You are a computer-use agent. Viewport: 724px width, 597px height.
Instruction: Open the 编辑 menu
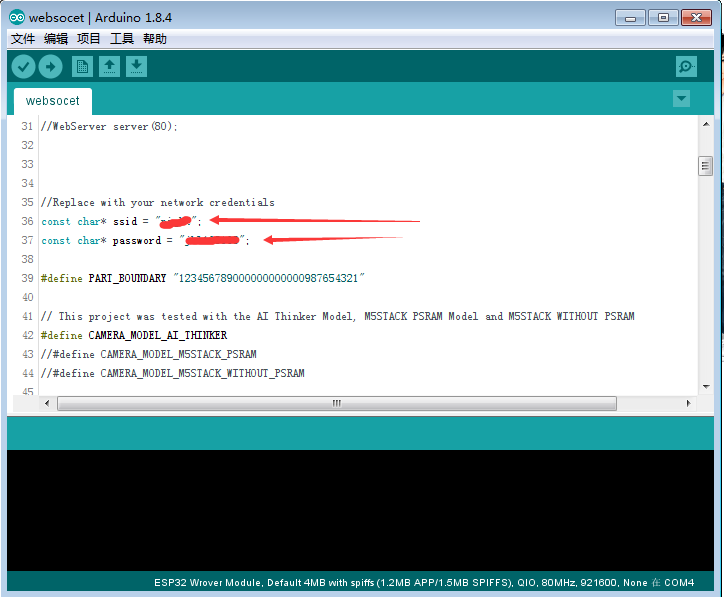coord(56,39)
